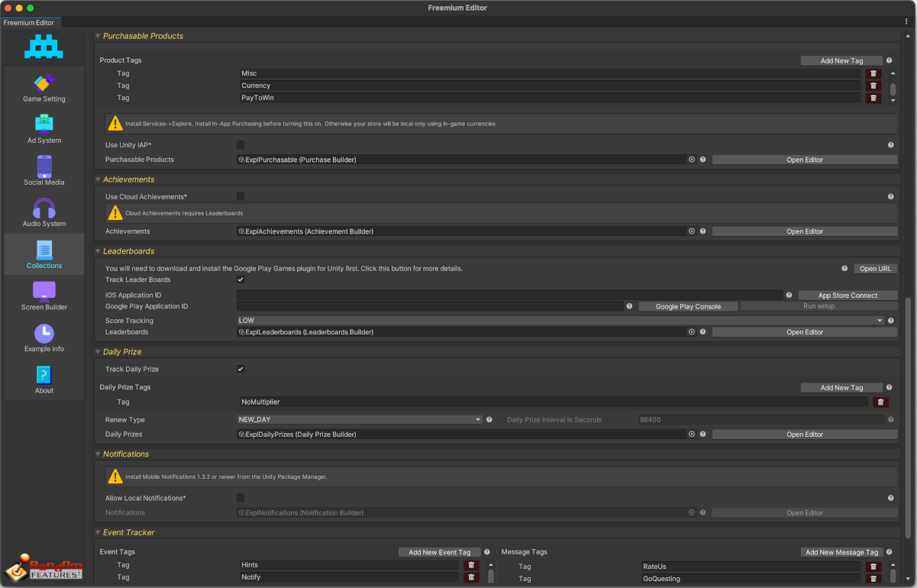Go to Audio System headphones icon
This screenshot has width=917, height=588.
[44, 208]
